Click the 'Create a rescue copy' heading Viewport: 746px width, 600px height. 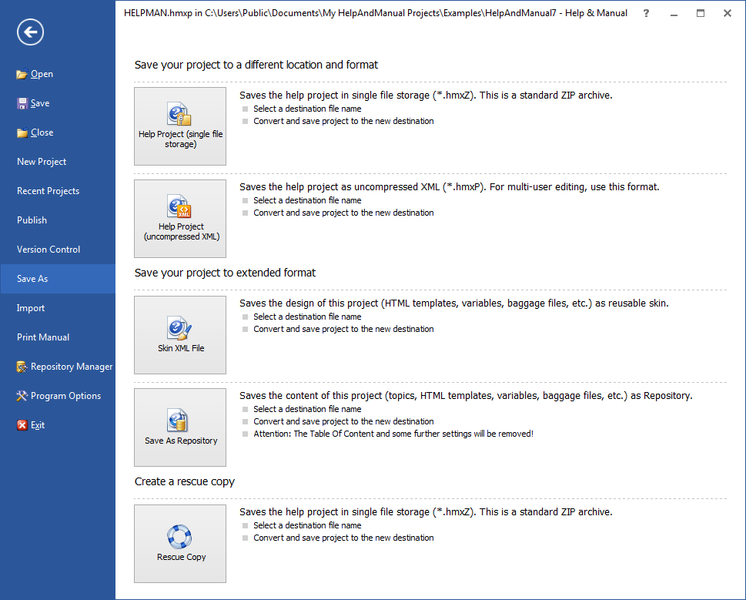pos(185,482)
